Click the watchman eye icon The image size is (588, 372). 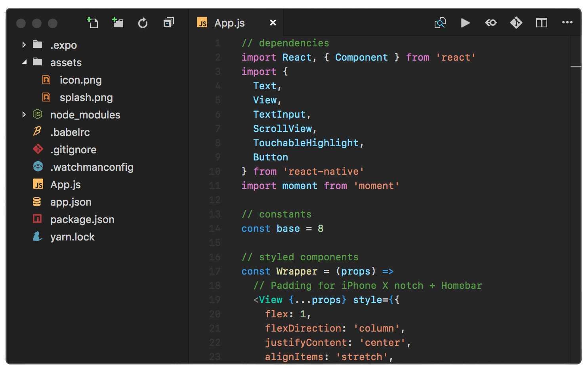click(x=38, y=167)
